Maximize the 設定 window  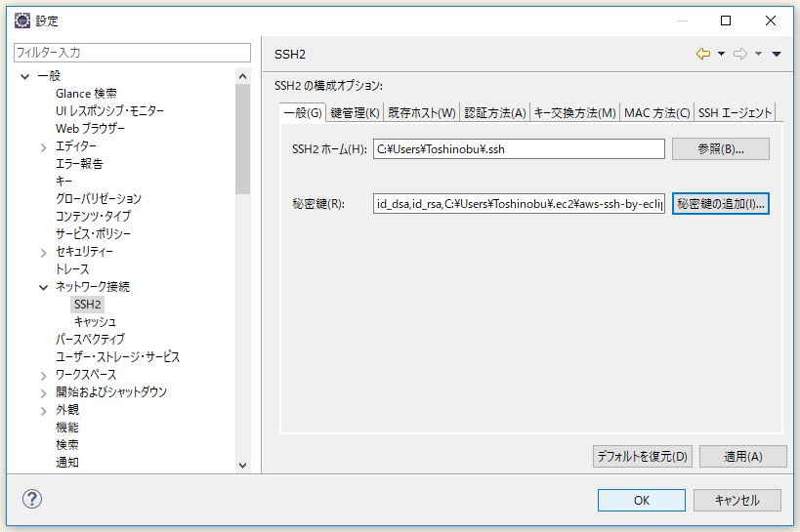click(x=726, y=20)
